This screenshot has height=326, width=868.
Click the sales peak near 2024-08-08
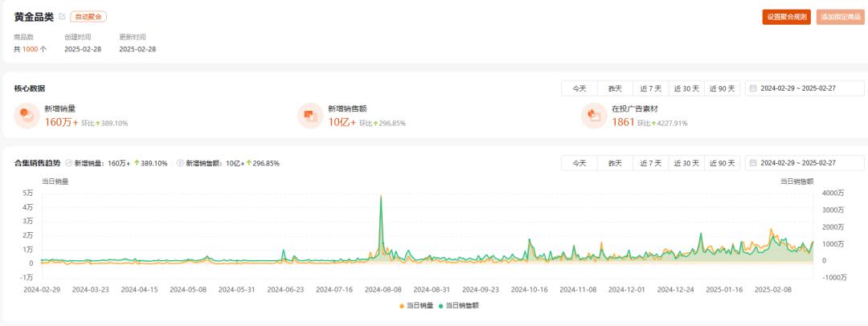coord(381,197)
